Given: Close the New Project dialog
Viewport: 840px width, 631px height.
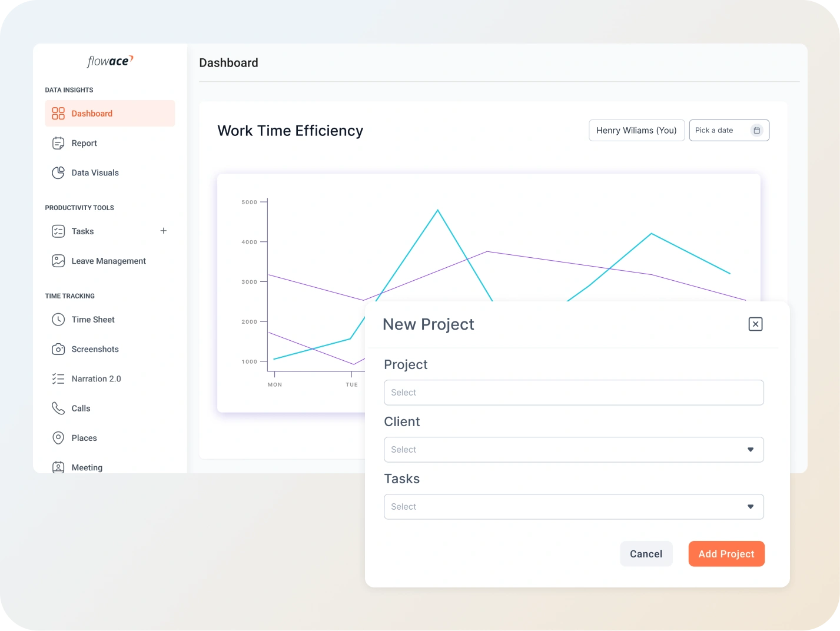Looking at the screenshot, I should [755, 324].
